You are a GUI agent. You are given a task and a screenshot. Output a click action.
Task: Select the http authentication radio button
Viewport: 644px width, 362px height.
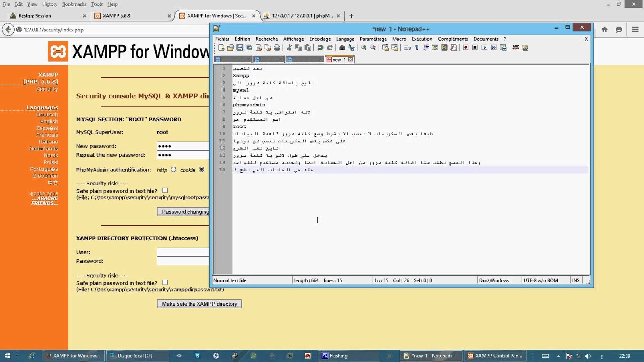pyautogui.click(x=173, y=170)
